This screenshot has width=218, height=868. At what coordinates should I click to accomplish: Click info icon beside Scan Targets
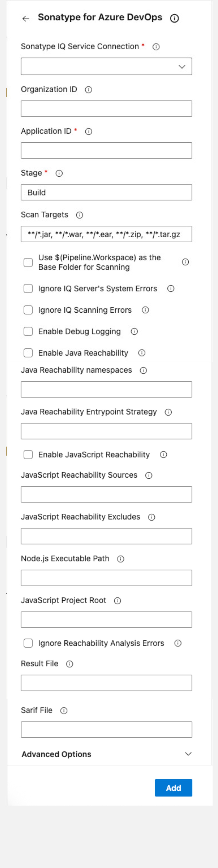(x=80, y=215)
